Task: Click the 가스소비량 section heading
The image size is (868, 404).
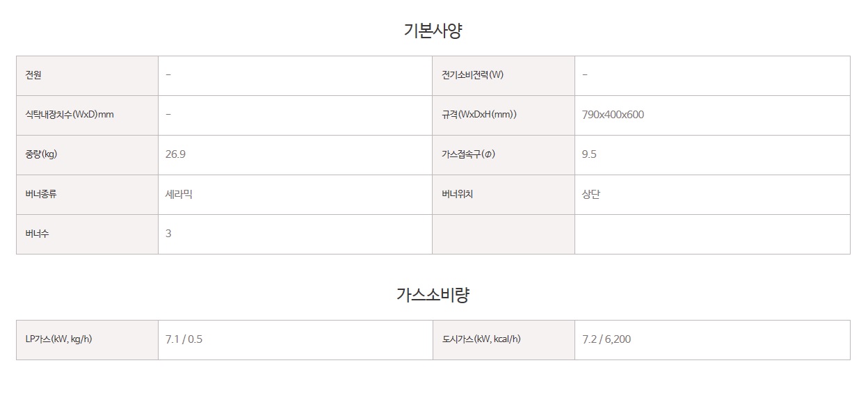Action: point(433,295)
